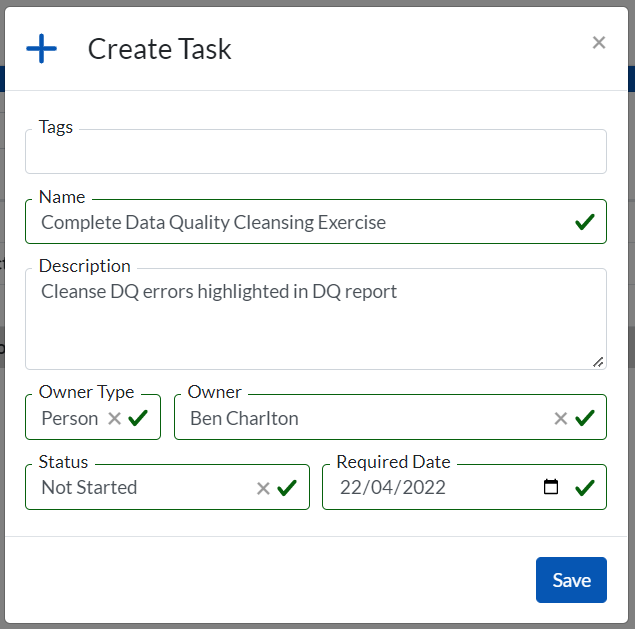Screen dimensions: 635x629
Task: Clear the Owner Type Person selection
Action: tap(114, 418)
